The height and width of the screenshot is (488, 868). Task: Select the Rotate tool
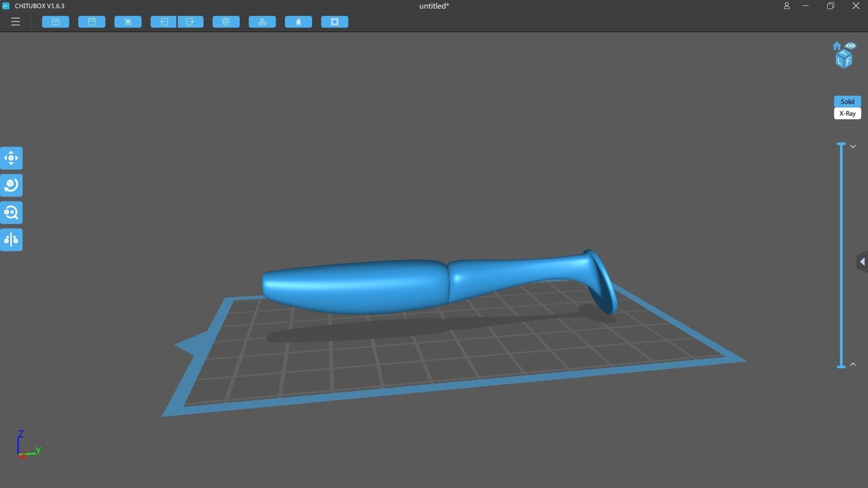click(11, 185)
